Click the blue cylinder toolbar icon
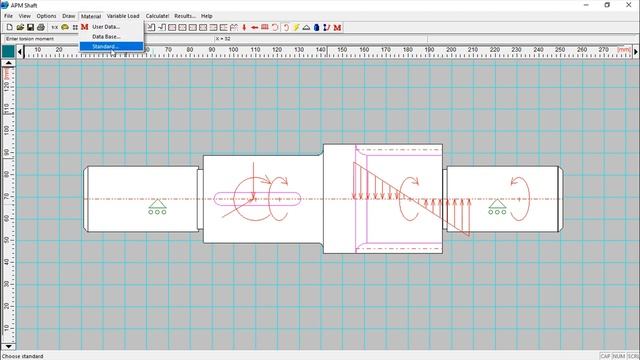This screenshot has height=360, width=640. coord(316,27)
